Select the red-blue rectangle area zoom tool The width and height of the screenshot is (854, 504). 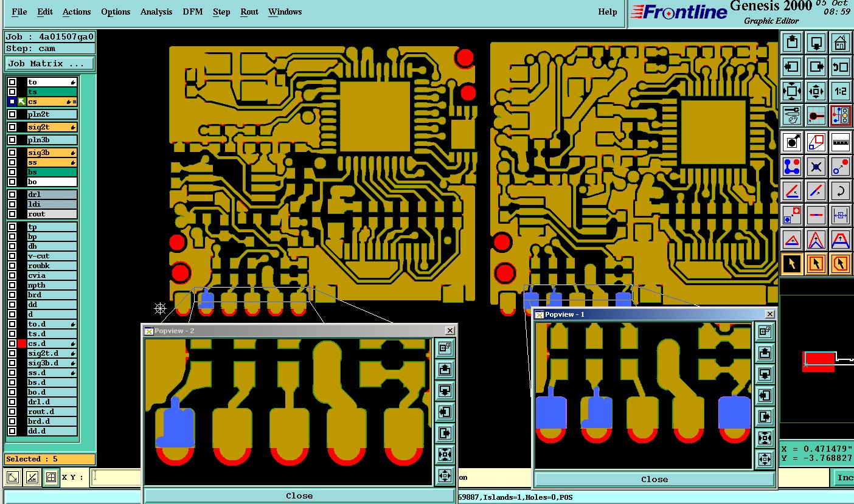[816, 142]
